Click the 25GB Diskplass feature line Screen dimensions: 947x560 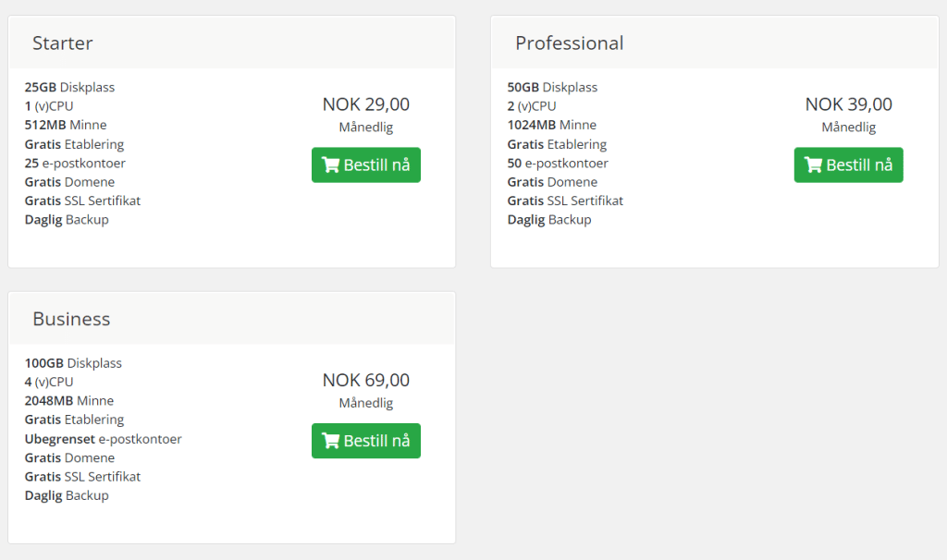(x=69, y=88)
